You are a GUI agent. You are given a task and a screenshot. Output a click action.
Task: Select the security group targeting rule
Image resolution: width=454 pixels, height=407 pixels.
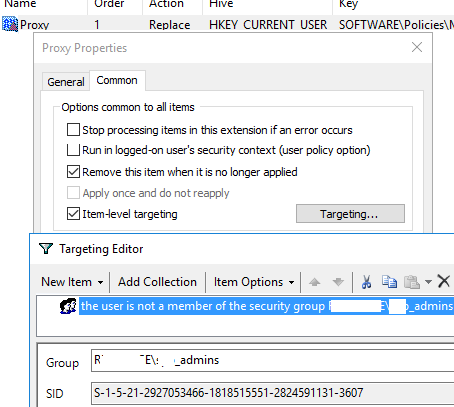click(x=267, y=306)
